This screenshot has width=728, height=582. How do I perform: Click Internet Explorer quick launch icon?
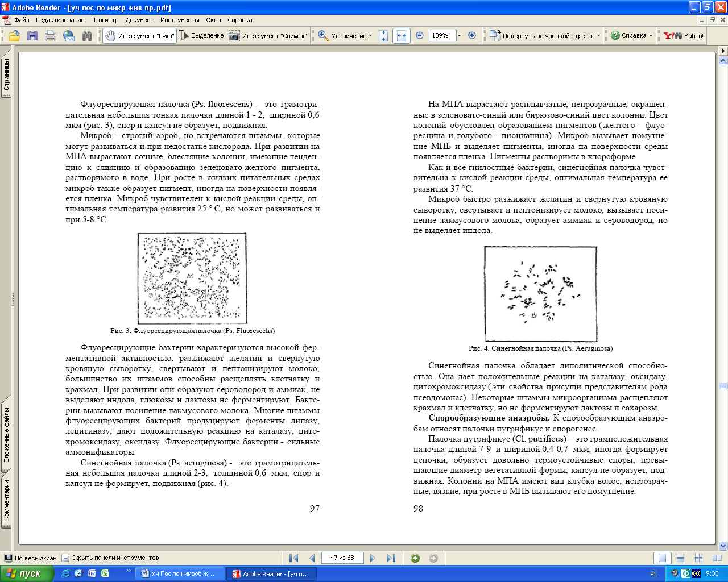click(66, 573)
